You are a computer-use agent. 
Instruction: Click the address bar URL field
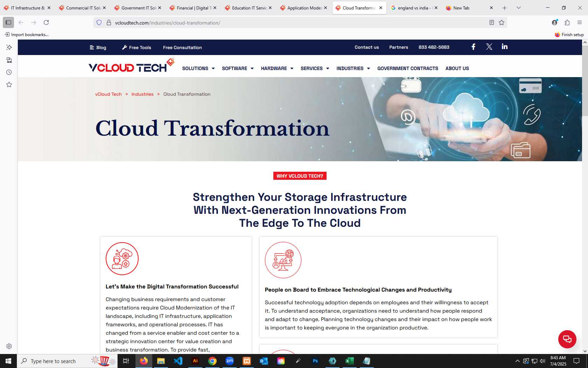301,22
